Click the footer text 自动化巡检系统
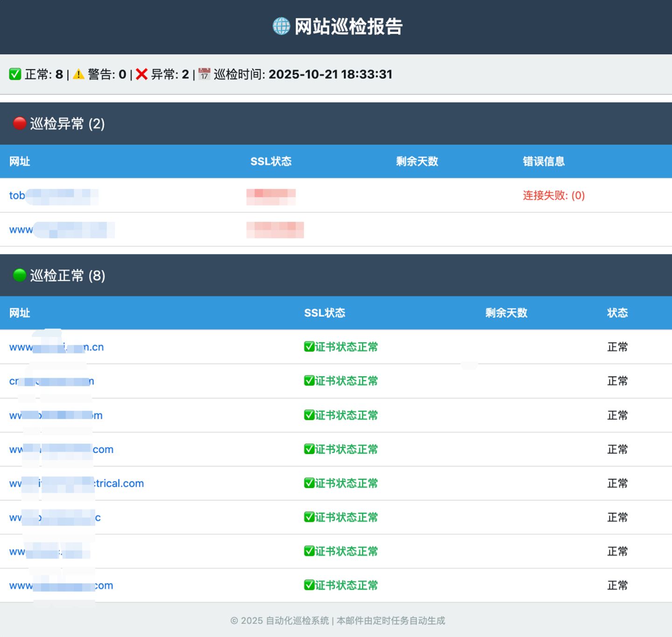Screen dimensions: 672x637 point(297,621)
